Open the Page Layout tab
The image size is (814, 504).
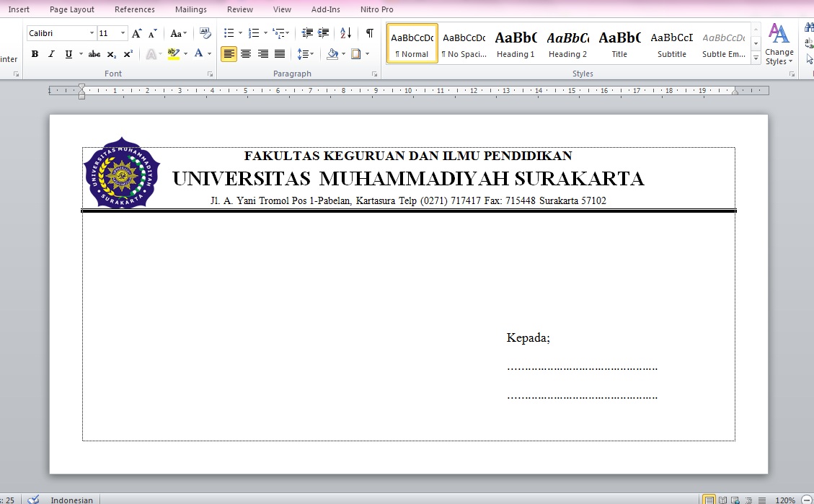71,9
